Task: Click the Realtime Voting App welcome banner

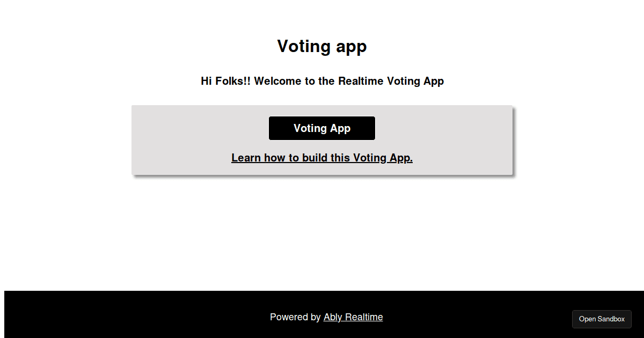Action: click(321, 81)
